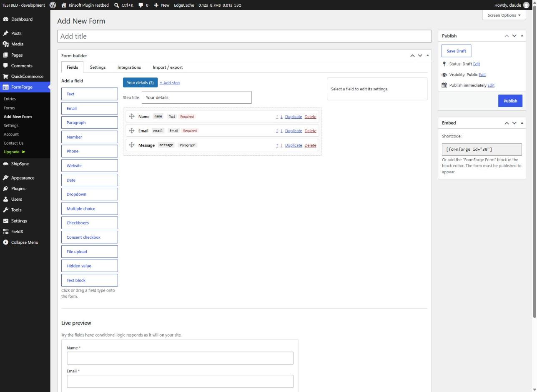Move the Email field down with its arrow
Screen dimensions: 537x392
pyautogui.click(x=281, y=131)
